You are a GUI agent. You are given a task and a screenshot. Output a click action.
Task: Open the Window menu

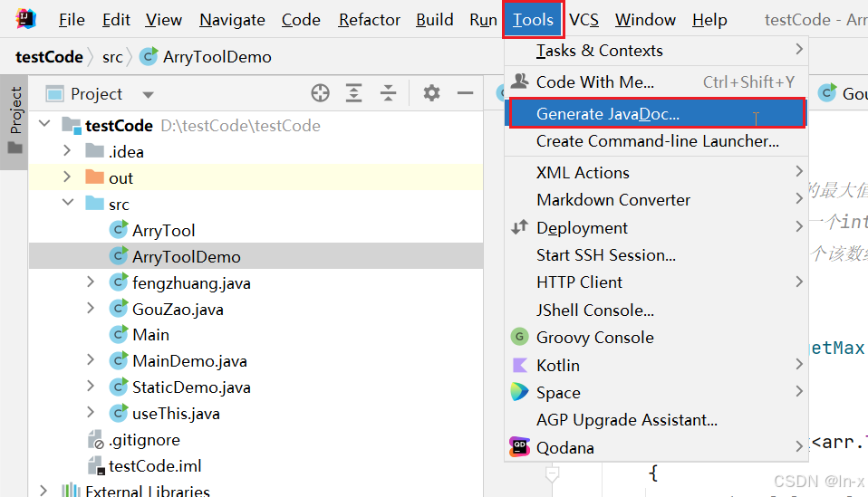point(645,20)
